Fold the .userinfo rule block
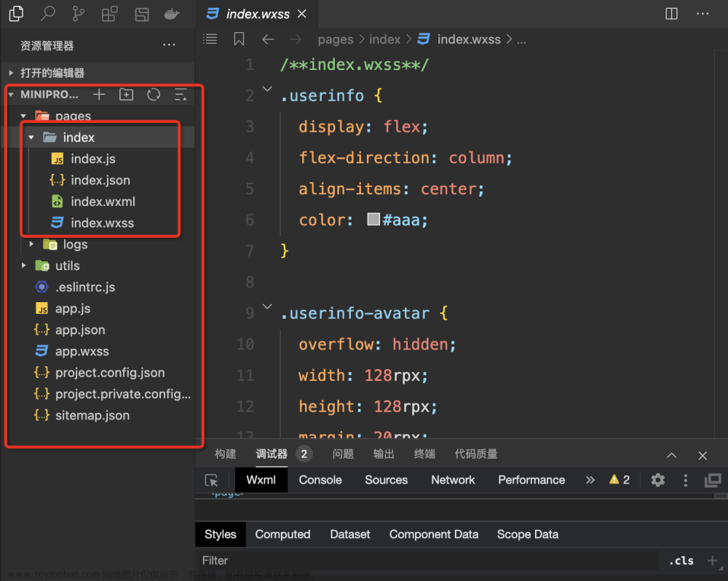 coord(267,88)
